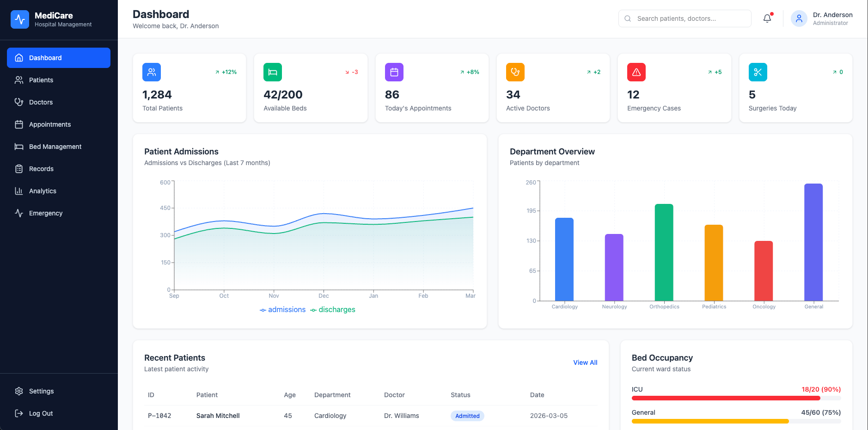Click the Records clipboard icon
This screenshot has width=868, height=430.
pos(19,169)
